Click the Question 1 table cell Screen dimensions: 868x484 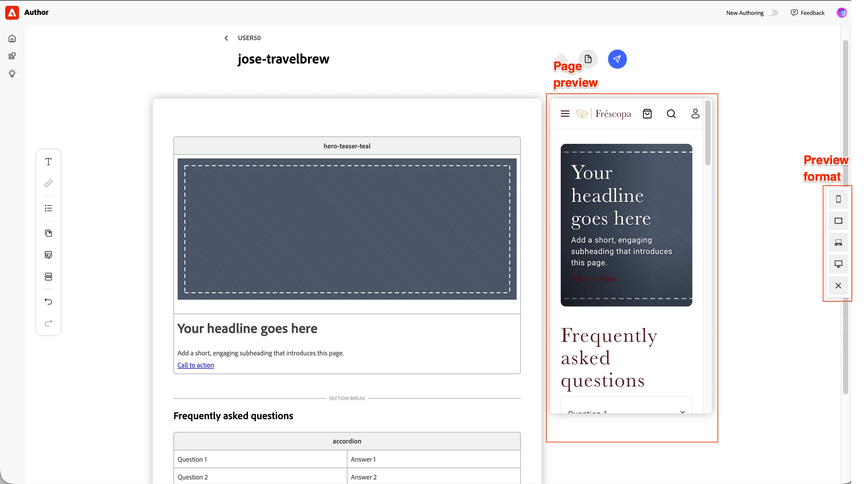click(261, 459)
